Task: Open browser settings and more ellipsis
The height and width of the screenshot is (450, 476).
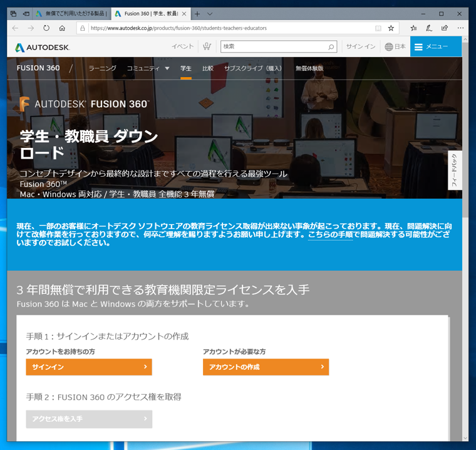Action: tap(460, 28)
